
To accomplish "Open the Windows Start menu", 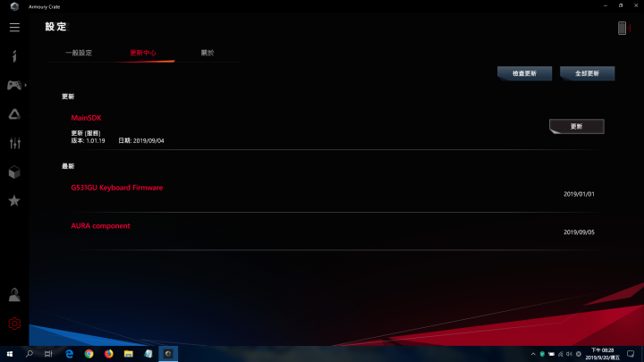I will 10,354.
